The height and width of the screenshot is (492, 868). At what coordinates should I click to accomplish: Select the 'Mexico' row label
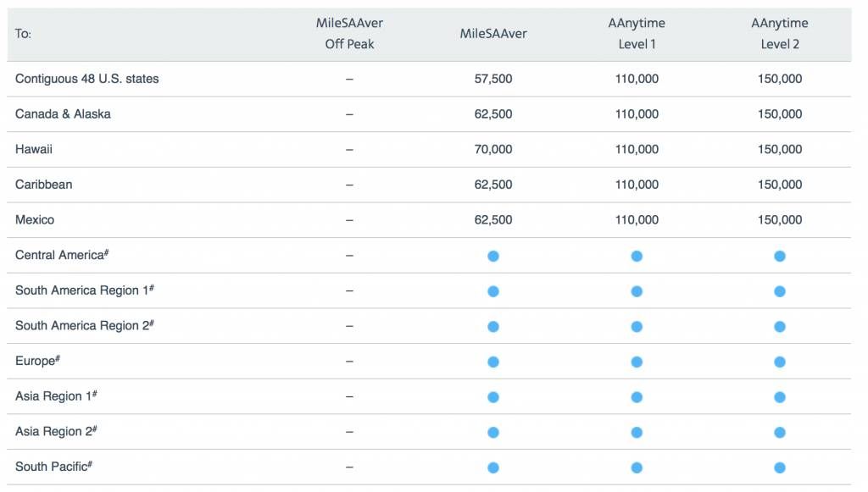pos(35,220)
